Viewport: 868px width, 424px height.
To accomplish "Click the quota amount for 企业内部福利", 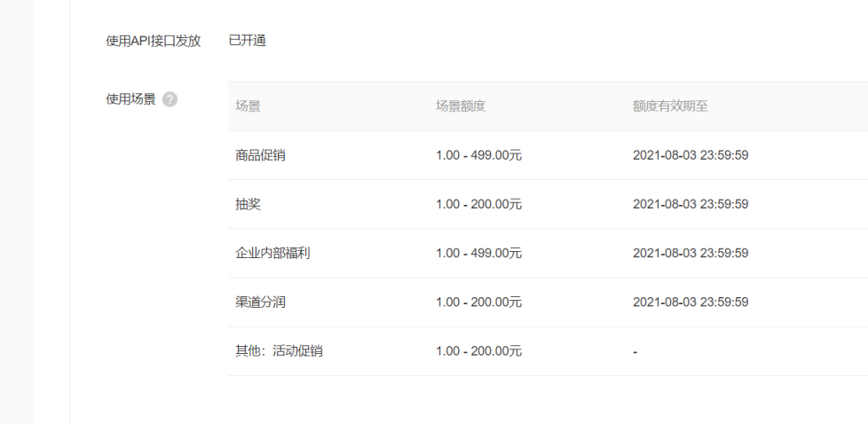I will (479, 254).
